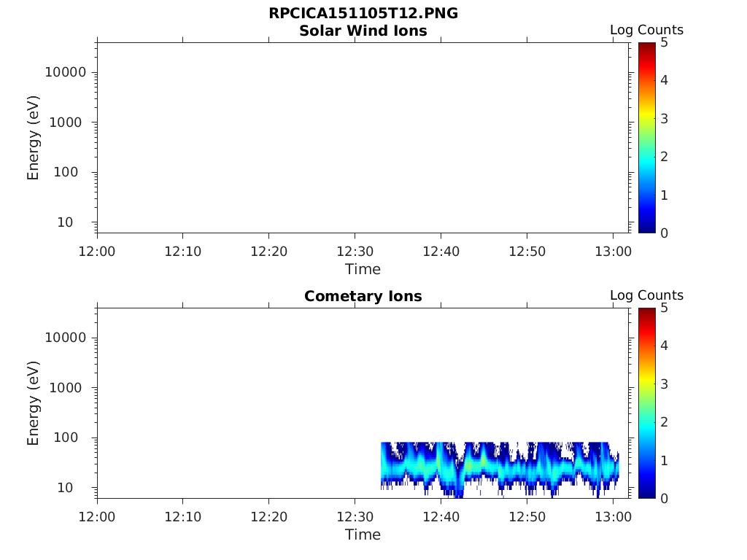Click the cometary ion spectrogram data band
Image resolution: width=747 pixels, height=560 pixels.
click(x=500, y=470)
